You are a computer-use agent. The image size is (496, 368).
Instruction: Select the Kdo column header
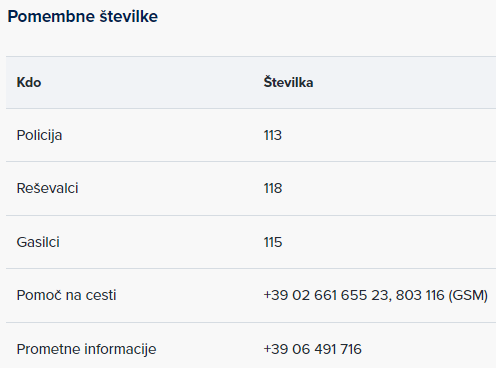29,82
